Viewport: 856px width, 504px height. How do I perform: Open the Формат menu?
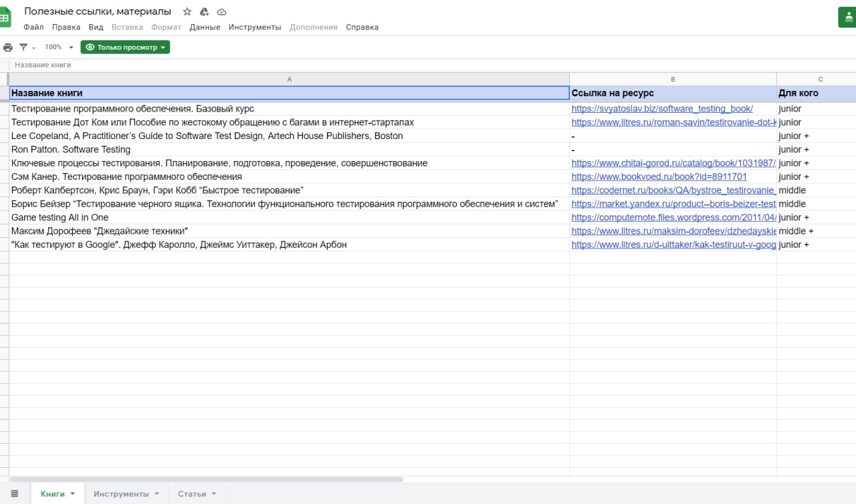[x=166, y=27]
